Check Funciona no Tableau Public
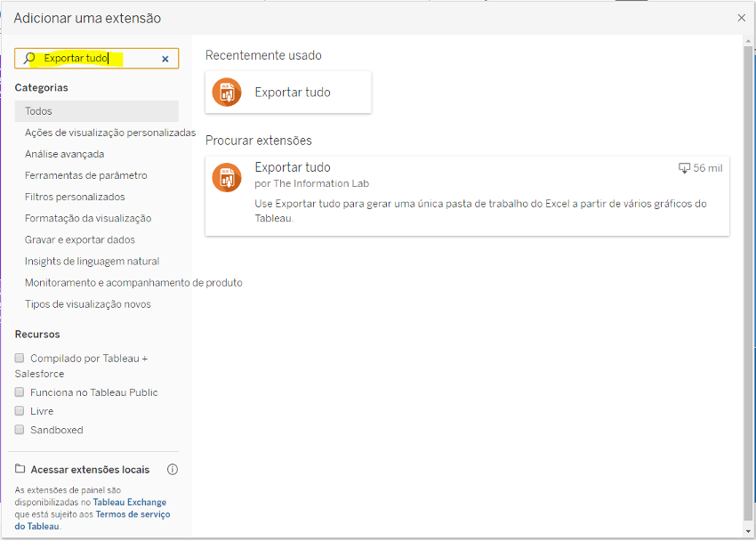The width and height of the screenshot is (756, 541). pyautogui.click(x=20, y=392)
